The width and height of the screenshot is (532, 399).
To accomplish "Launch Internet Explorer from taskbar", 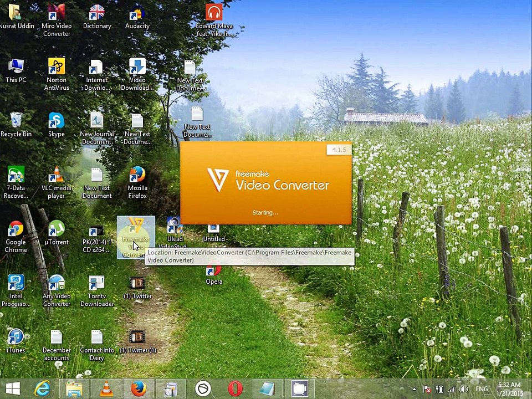I will point(42,388).
